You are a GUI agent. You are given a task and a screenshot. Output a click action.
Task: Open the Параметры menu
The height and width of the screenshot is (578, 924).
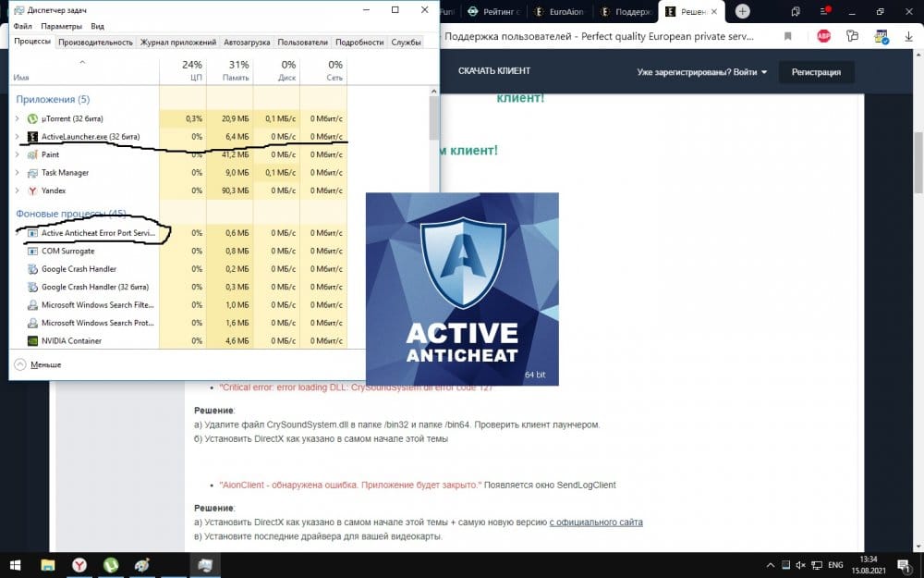(61, 27)
